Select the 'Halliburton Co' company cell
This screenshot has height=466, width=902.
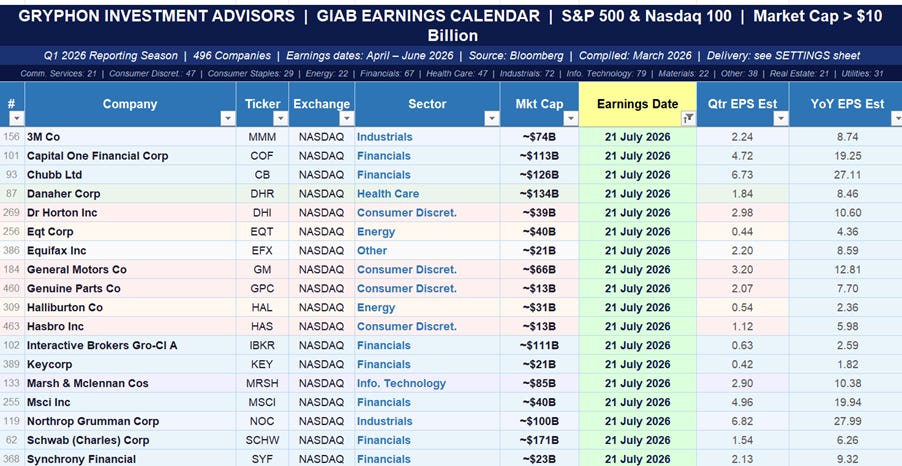click(130, 308)
